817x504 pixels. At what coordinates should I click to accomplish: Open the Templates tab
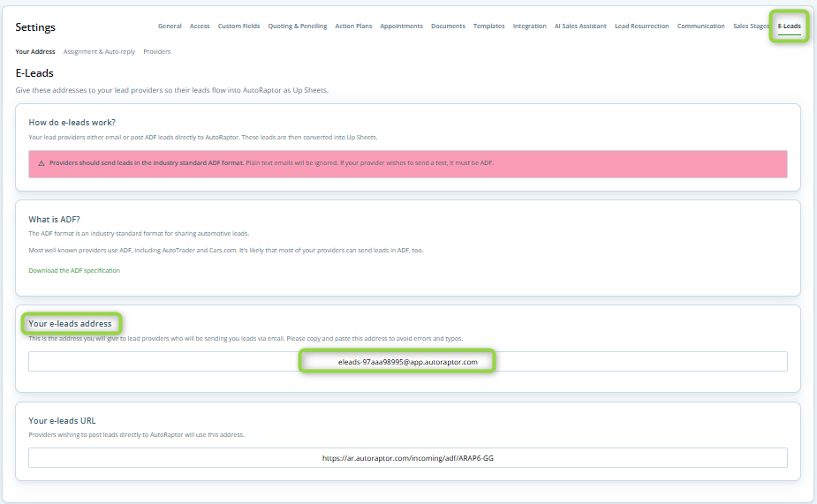tap(488, 26)
